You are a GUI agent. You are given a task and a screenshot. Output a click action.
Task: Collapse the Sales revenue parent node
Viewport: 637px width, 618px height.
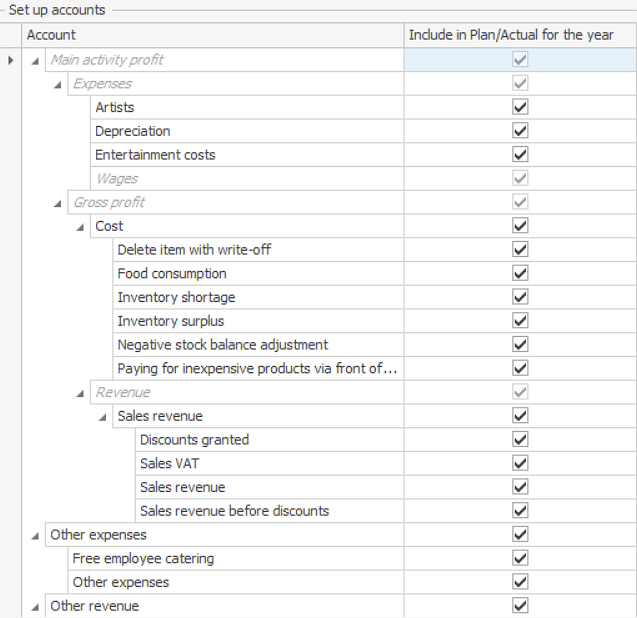pyautogui.click(x=103, y=417)
